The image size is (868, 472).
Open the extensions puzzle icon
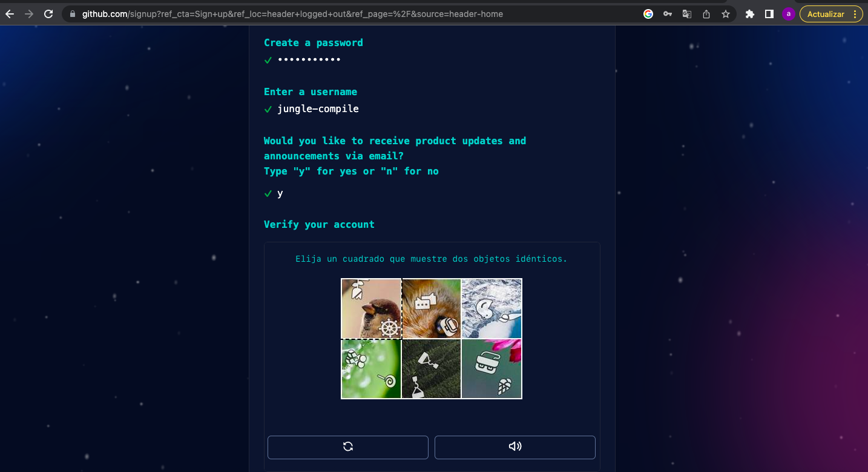(x=750, y=14)
